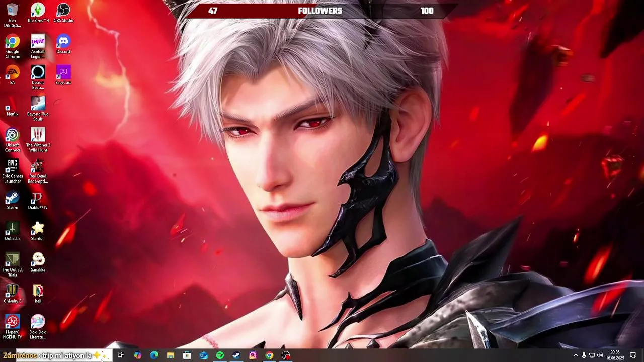
Task: Select Epic Games Launcher desktop shortcut
Action: (13, 171)
